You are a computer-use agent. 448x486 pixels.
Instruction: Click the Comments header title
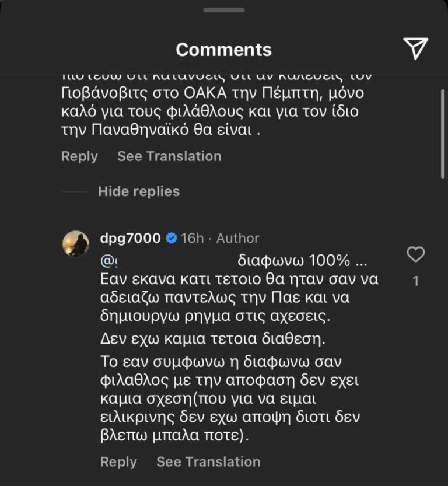click(224, 50)
